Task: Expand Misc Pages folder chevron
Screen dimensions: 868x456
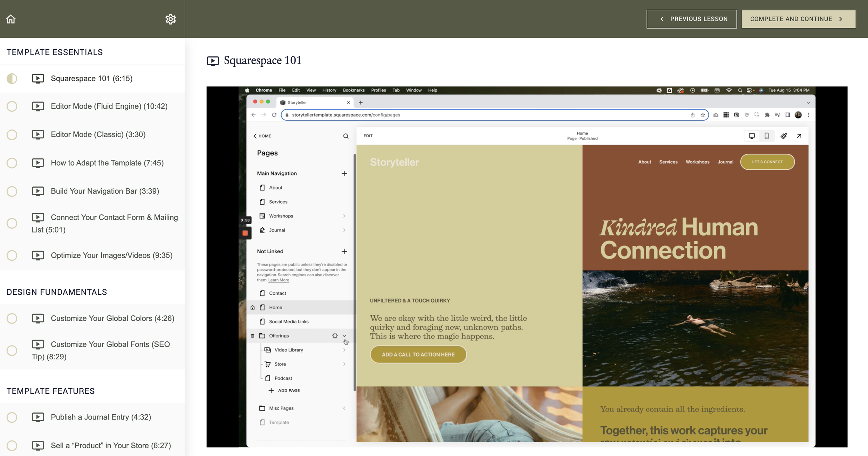Action: click(344, 408)
